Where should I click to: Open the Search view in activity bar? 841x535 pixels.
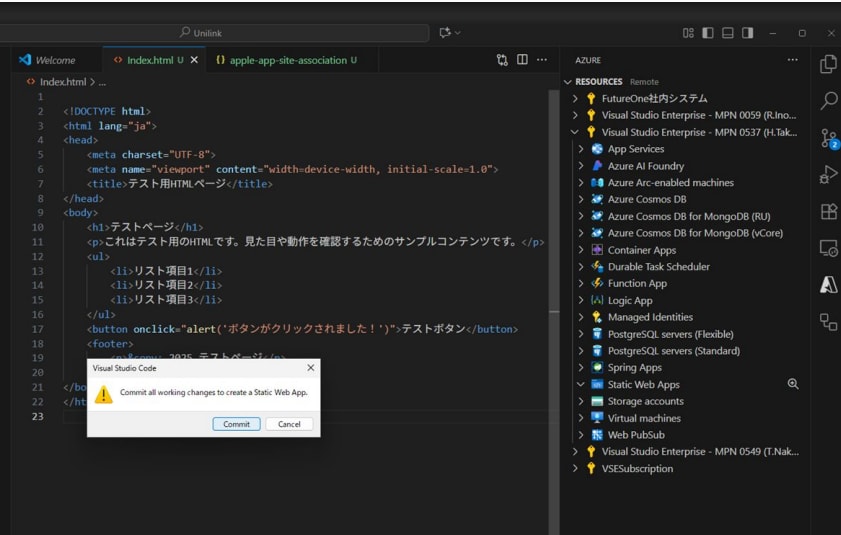[x=828, y=100]
